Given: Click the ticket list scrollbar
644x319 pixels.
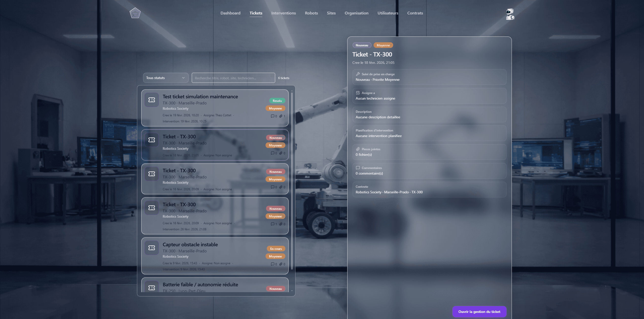Looking at the screenshot, I should (292, 177).
